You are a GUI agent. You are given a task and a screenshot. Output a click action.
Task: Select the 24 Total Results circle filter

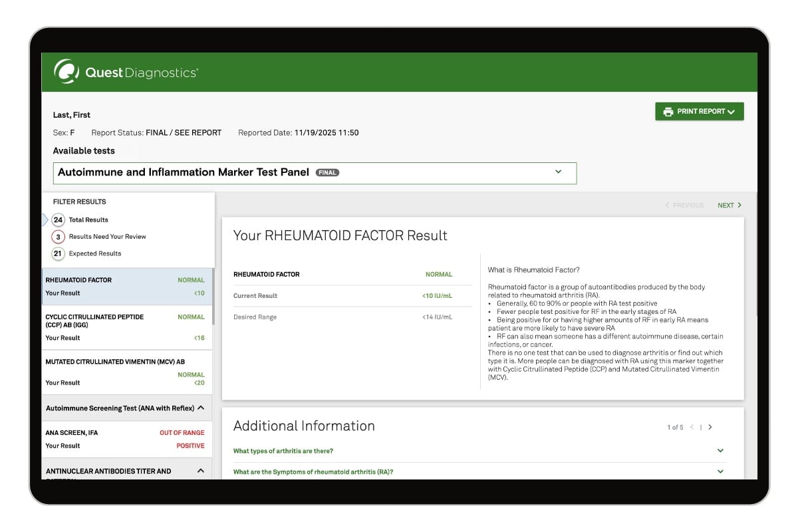(x=58, y=220)
